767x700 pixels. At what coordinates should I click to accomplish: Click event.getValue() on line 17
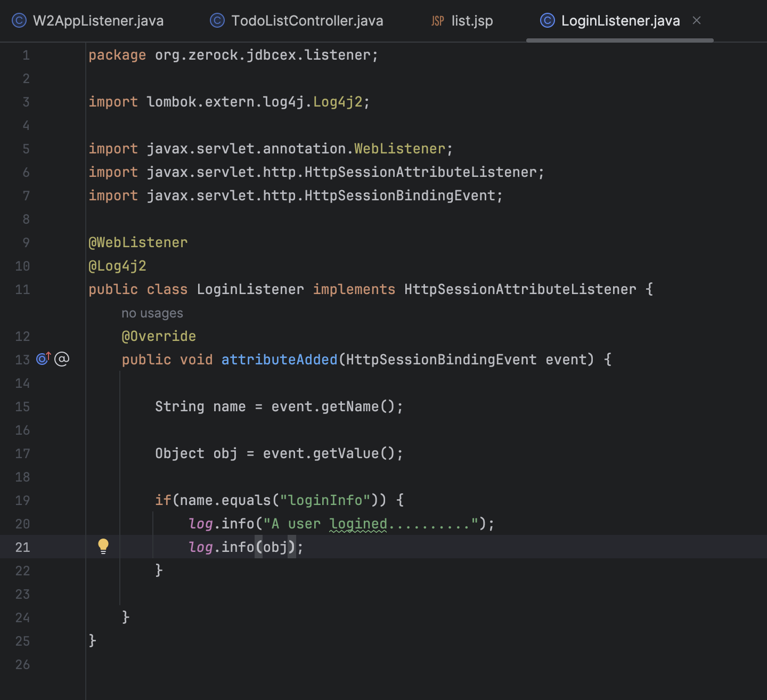[329, 453]
